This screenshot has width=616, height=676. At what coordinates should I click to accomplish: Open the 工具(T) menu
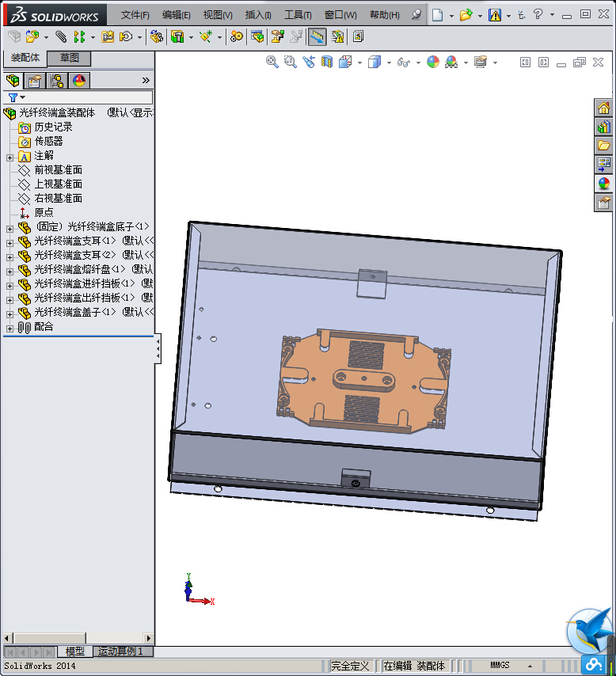point(298,15)
